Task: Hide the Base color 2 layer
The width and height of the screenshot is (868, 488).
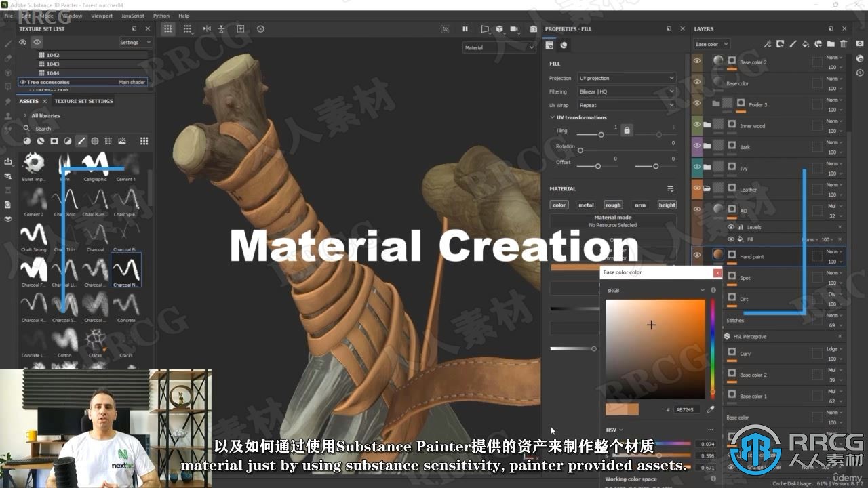Action: point(696,61)
